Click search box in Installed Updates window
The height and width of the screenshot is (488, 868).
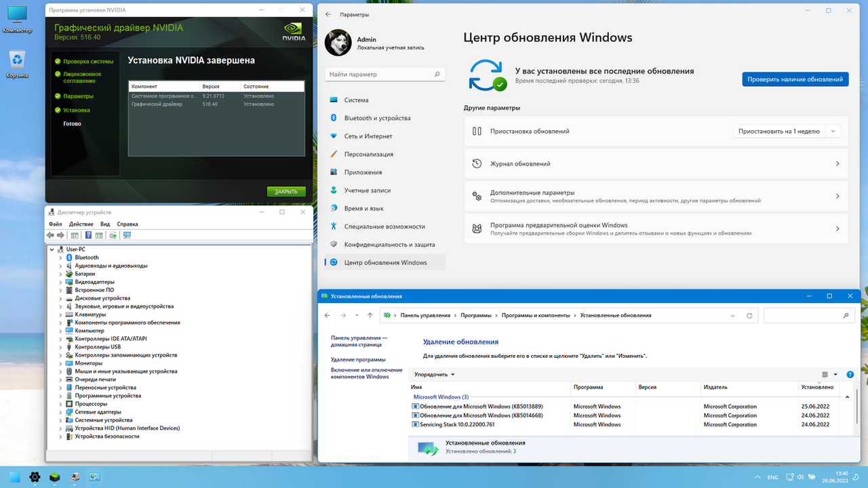(x=808, y=315)
